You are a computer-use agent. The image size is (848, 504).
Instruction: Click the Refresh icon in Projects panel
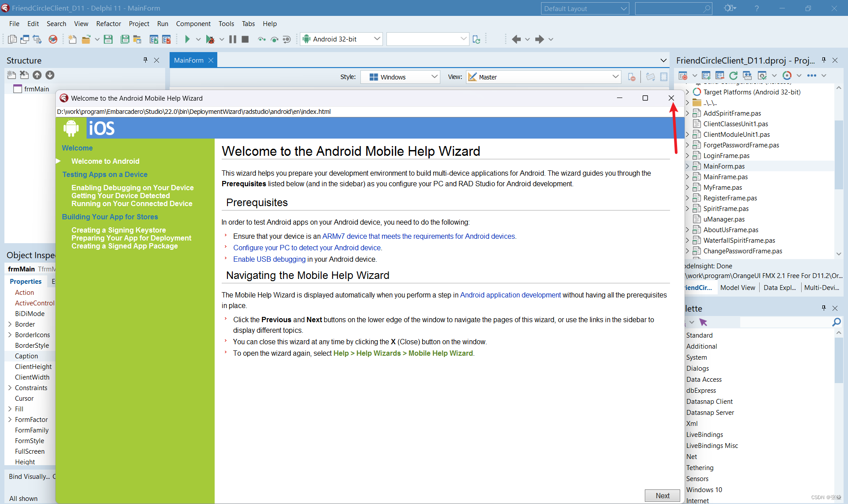click(733, 75)
